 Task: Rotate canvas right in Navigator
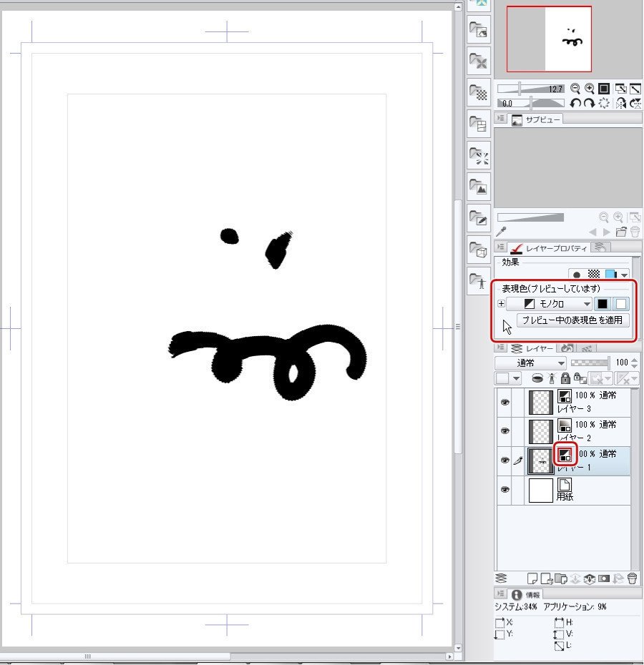tap(589, 103)
